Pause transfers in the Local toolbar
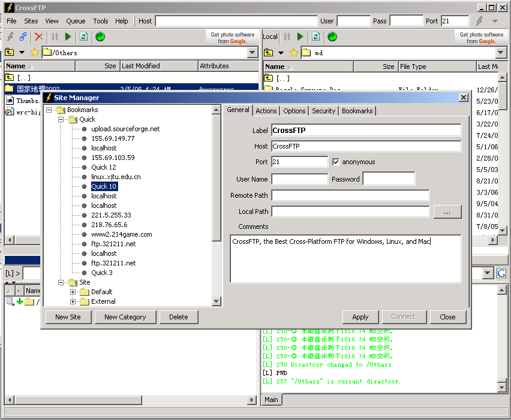Viewport: 511px width, 420px height. click(x=287, y=37)
